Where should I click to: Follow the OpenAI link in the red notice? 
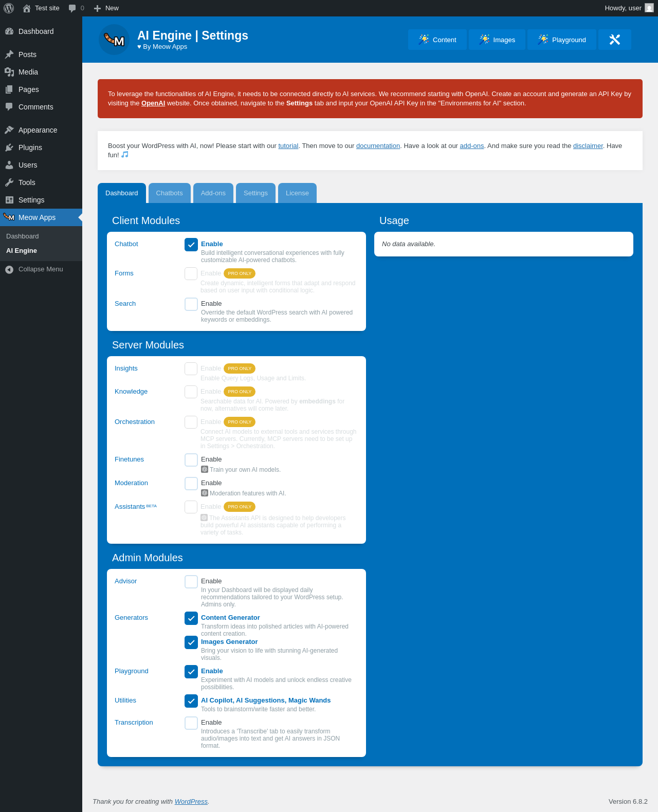[153, 103]
